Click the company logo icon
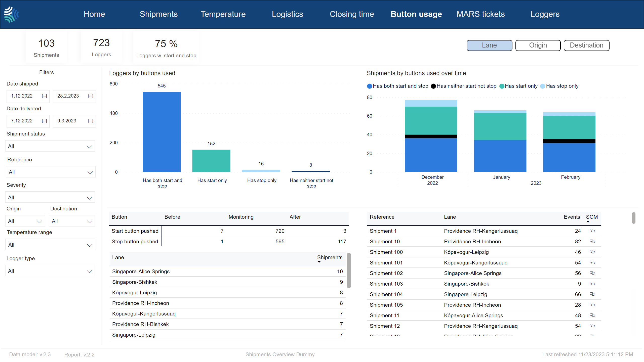Image resolution: width=644 pixels, height=362 pixels. click(12, 14)
